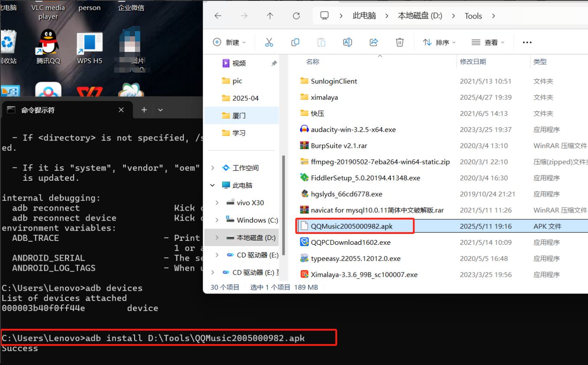Sort by the 修改日期 column header
The image size is (588, 365).
(473, 62)
